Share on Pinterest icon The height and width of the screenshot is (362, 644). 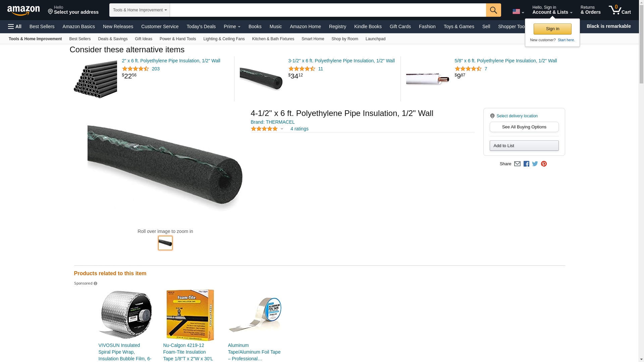point(544,164)
